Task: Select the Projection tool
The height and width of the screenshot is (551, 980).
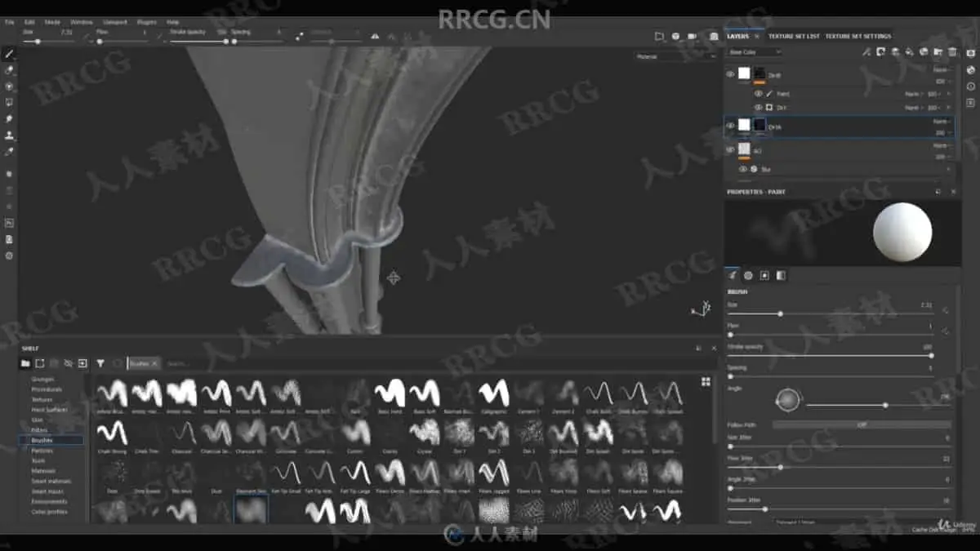Action: coord(9,87)
